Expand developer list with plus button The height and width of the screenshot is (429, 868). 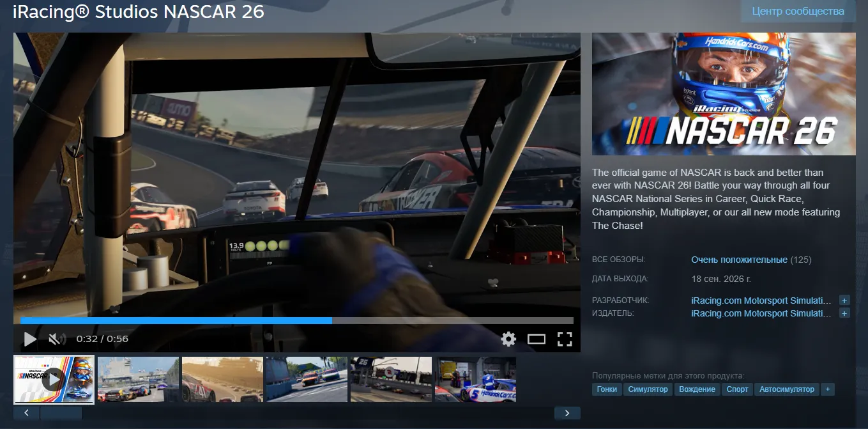[x=844, y=300]
